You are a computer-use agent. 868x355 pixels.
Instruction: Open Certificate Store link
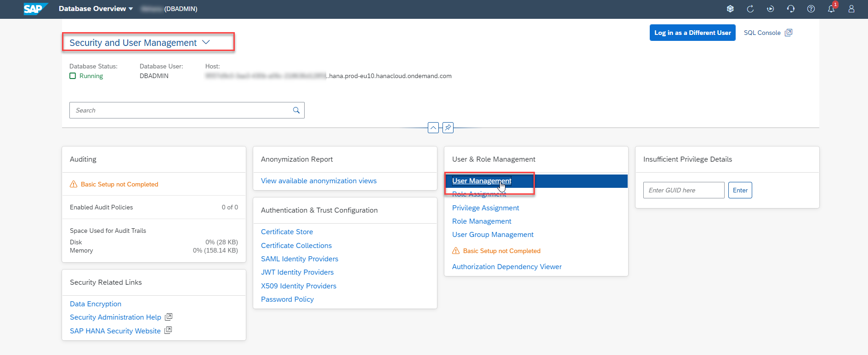(287, 232)
